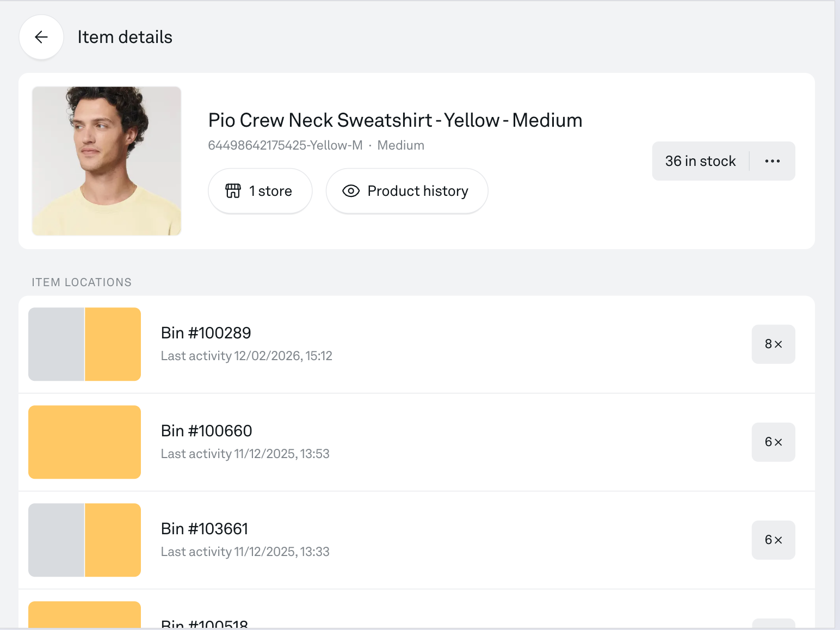This screenshot has height=630, width=840.
Task: Open the sweatshirt product image
Action: 107,161
